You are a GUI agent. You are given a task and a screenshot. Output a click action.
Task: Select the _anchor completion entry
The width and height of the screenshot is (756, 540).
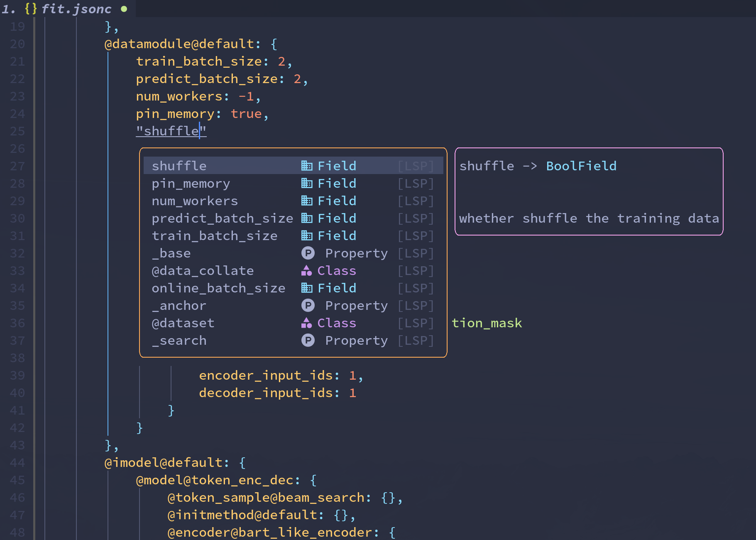click(293, 305)
